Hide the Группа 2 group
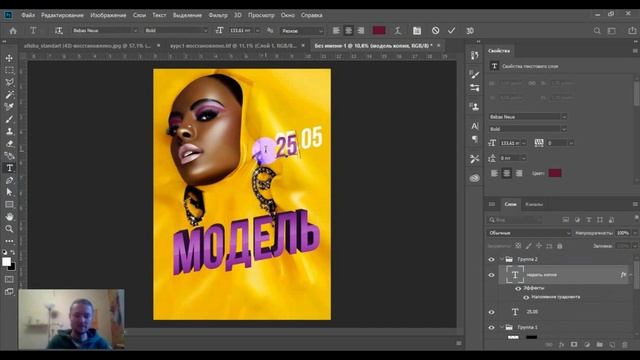640x360 pixels. [491, 260]
